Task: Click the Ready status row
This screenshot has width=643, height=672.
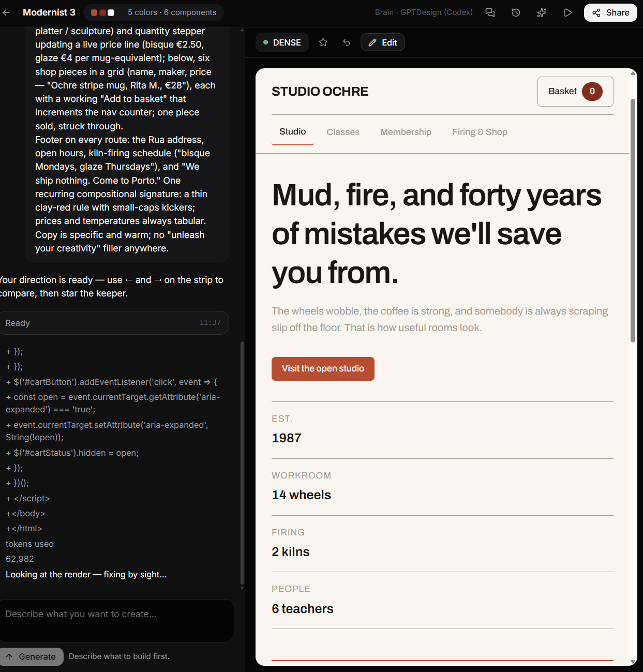Action: click(114, 323)
